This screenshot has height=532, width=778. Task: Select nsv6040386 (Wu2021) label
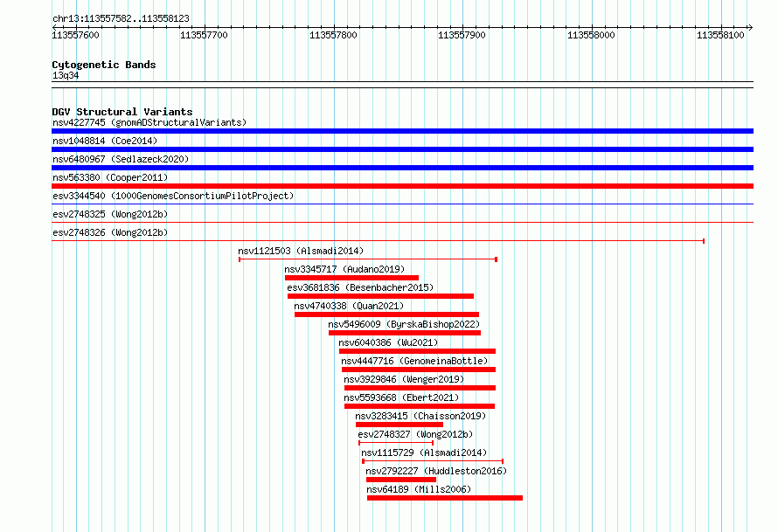point(388,342)
